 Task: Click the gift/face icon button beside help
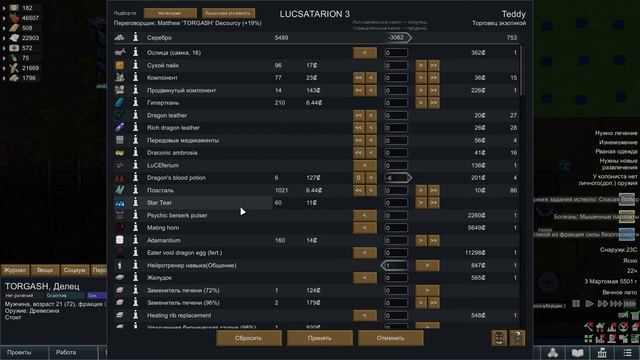pyautogui.click(x=499, y=338)
